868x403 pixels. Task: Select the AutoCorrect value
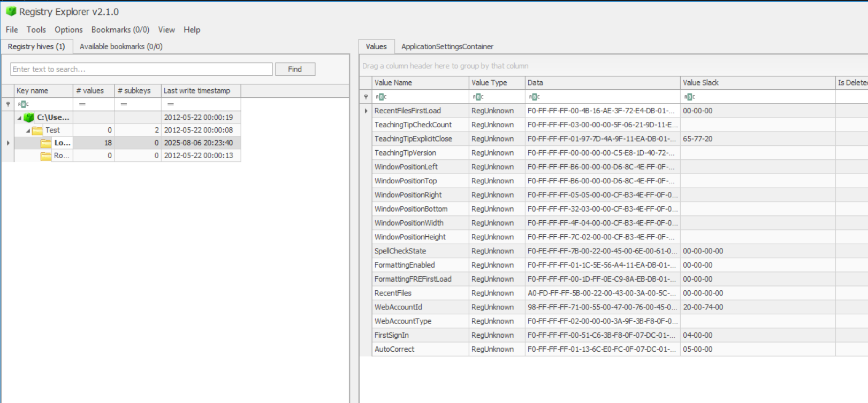(394, 349)
